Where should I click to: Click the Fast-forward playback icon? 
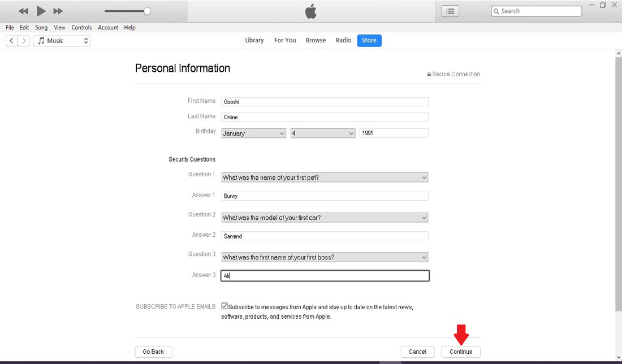click(58, 11)
